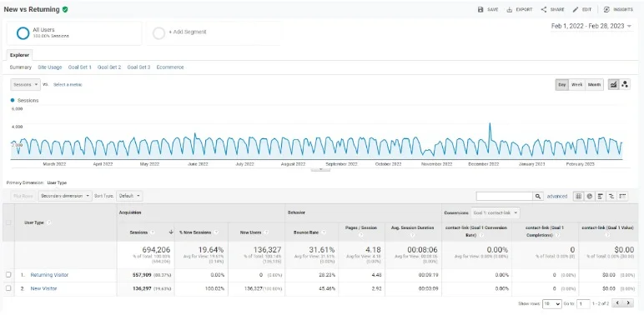Select the data table view icon
Screen dimensions: 644x315
pos(578,197)
